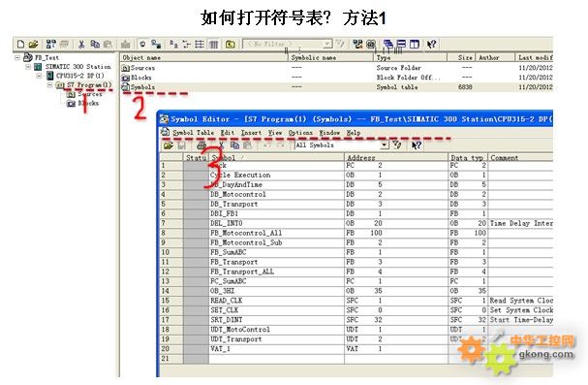The height and width of the screenshot is (385, 588).
Task: Open the No Filter dropdown in main toolbar
Action: (x=327, y=45)
